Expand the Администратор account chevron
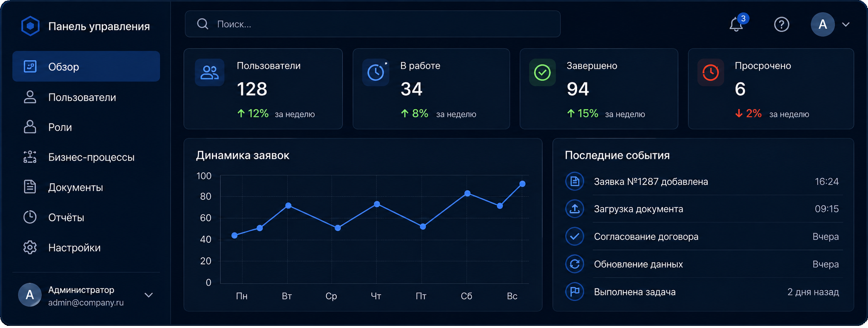The image size is (868, 328). point(148,295)
